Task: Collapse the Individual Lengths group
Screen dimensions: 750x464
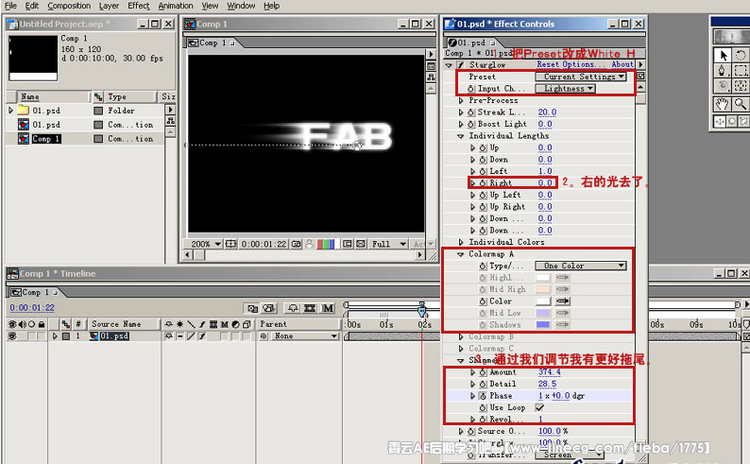Action: (x=461, y=136)
